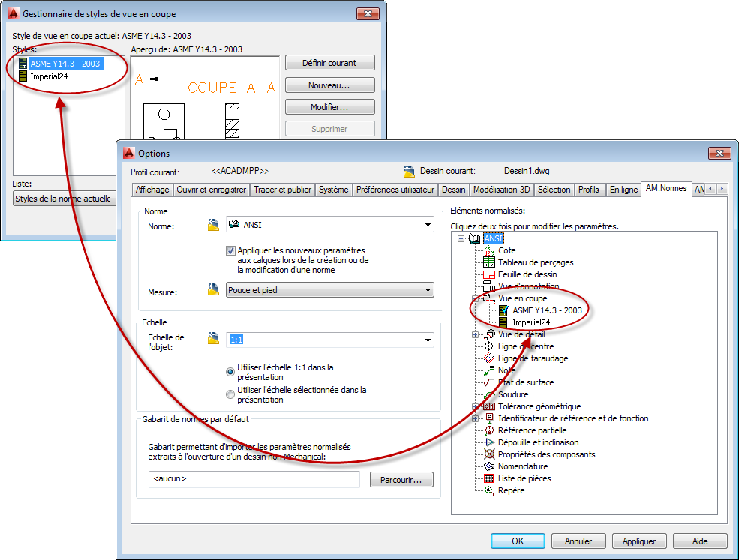
Task: Click the Dessin courant file icon
Action: 409,172
